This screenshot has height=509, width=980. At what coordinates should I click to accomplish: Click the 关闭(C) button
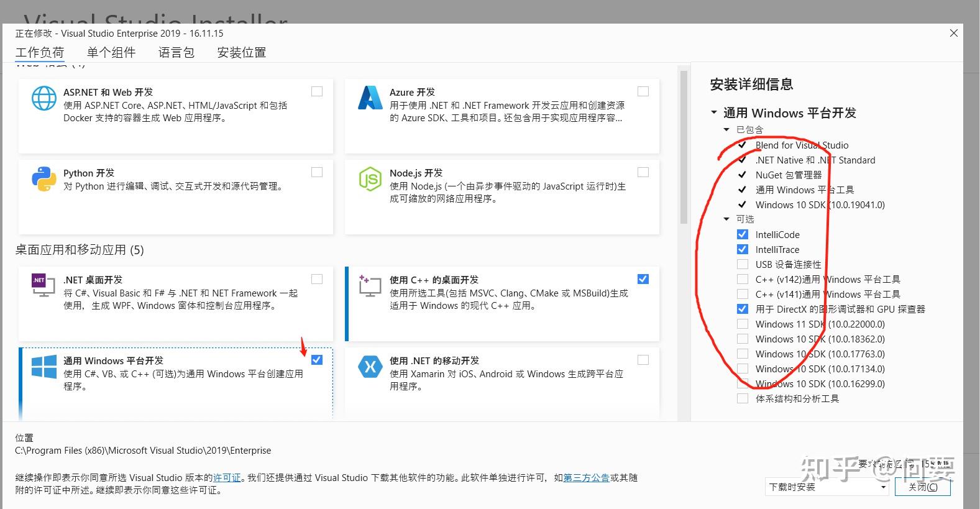pos(923,487)
